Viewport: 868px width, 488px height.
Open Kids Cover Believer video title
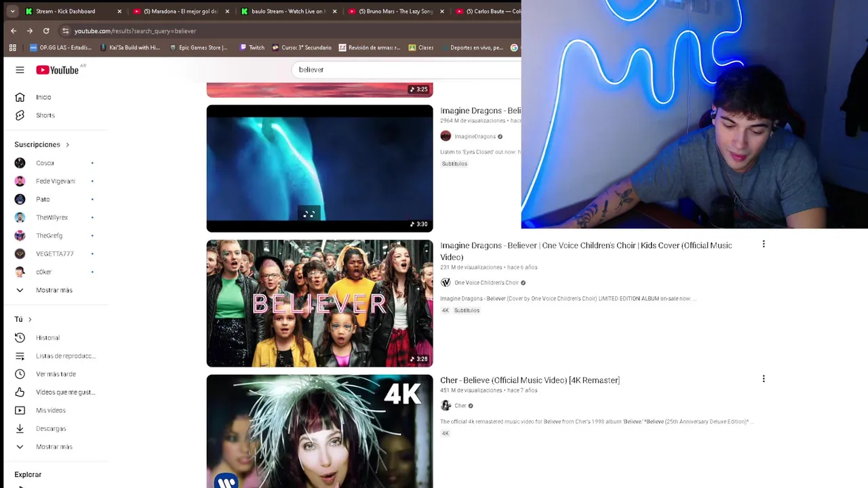tap(586, 251)
